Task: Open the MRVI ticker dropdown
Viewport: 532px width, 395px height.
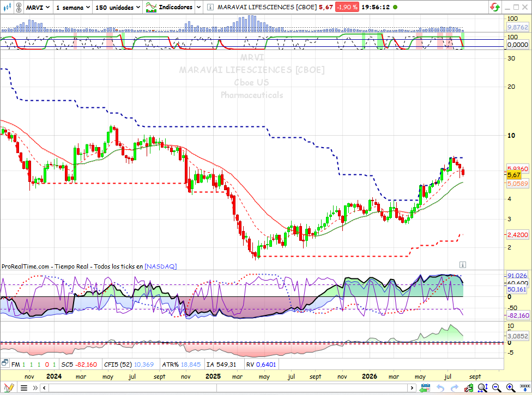Action: 38,7
